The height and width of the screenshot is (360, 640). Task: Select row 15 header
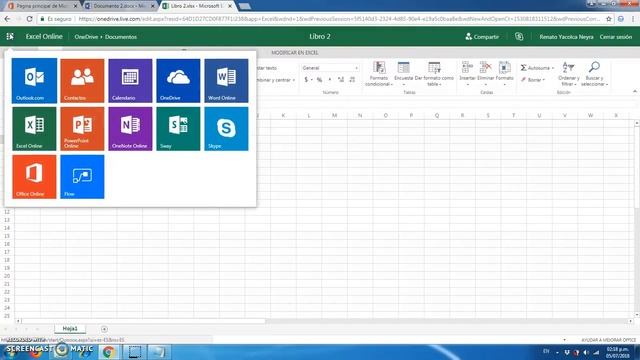(7, 236)
